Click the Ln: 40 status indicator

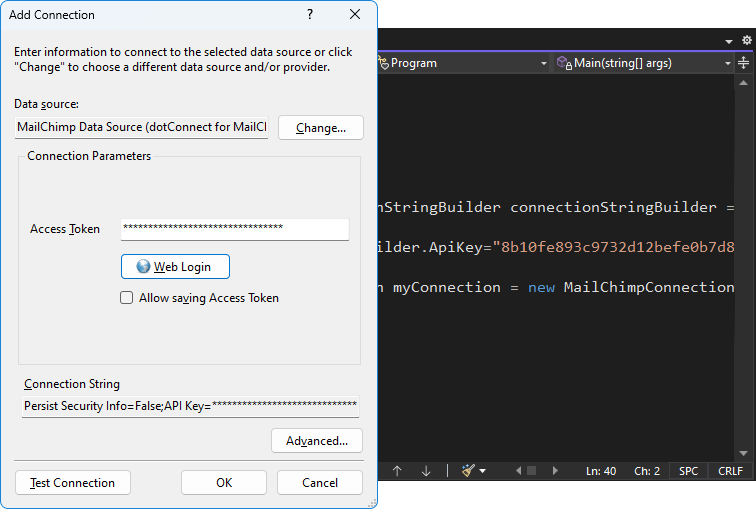point(601,471)
